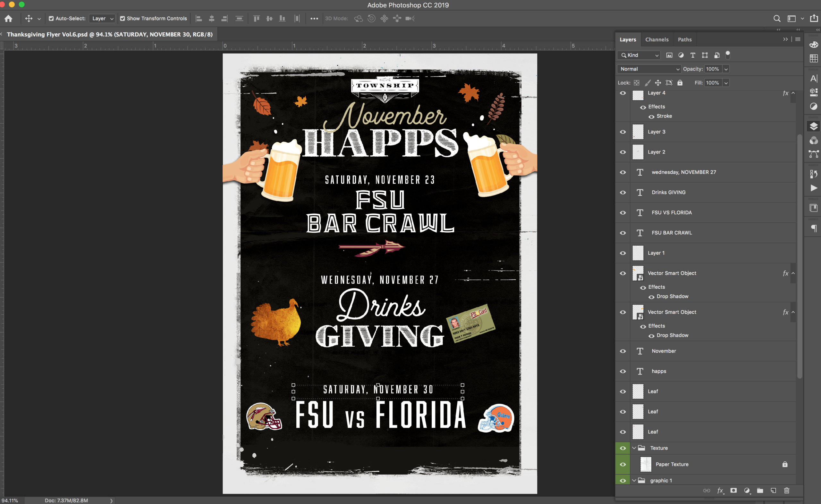Select Thanksgiving Flyer Vol.6.psd document tab
821x504 pixels.
click(x=109, y=34)
